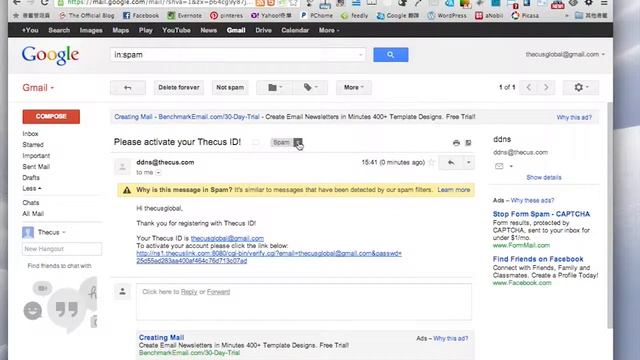640x360 pixels.
Task: Open the Gmail dropdown menu
Action: pyautogui.click(x=38, y=88)
